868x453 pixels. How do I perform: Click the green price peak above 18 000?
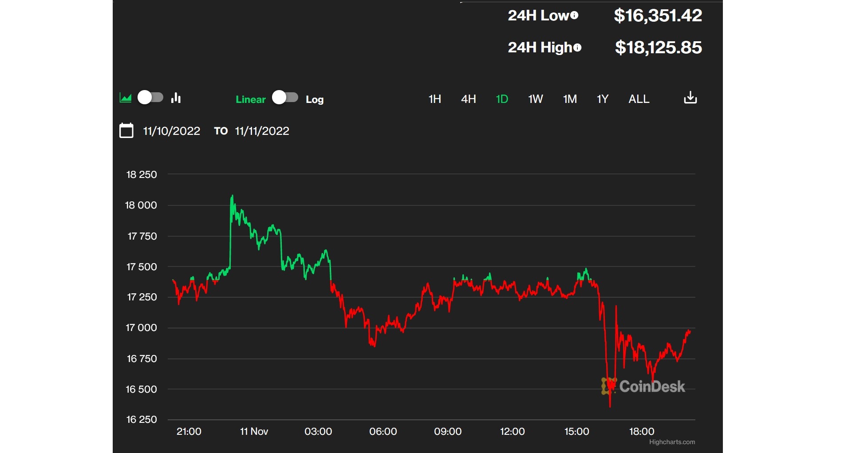click(232, 196)
